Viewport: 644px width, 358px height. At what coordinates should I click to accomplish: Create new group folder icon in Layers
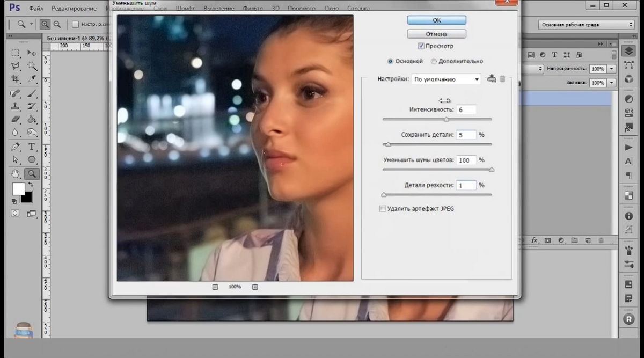point(574,240)
